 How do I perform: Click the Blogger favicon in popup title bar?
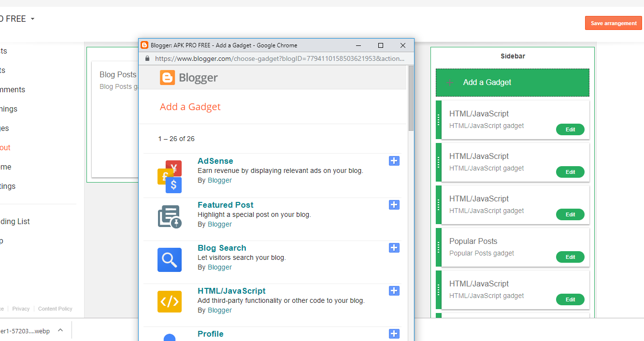[x=144, y=45]
